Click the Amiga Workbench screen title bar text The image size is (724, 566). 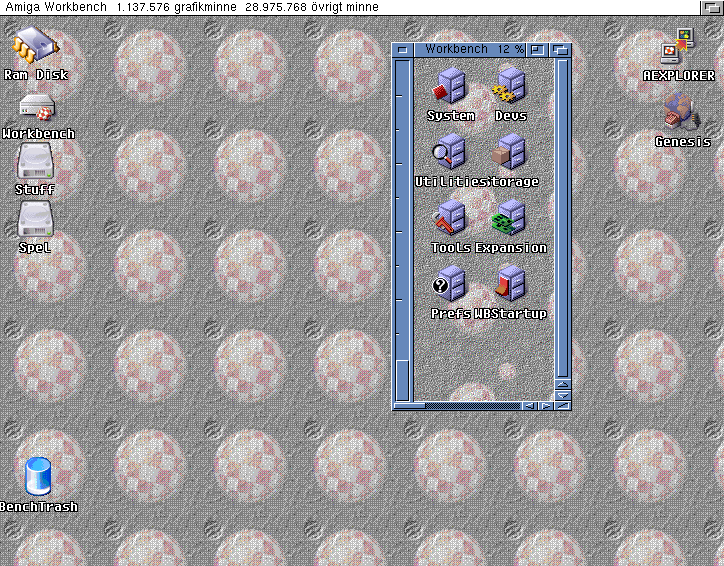[56, 7]
